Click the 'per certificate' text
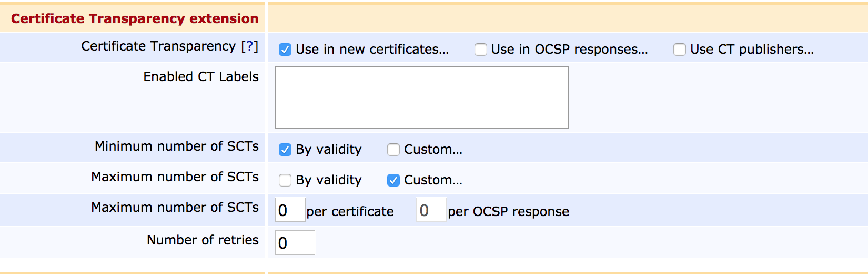This screenshot has height=274, width=868. pyautogui.click(x=350, y=211)
